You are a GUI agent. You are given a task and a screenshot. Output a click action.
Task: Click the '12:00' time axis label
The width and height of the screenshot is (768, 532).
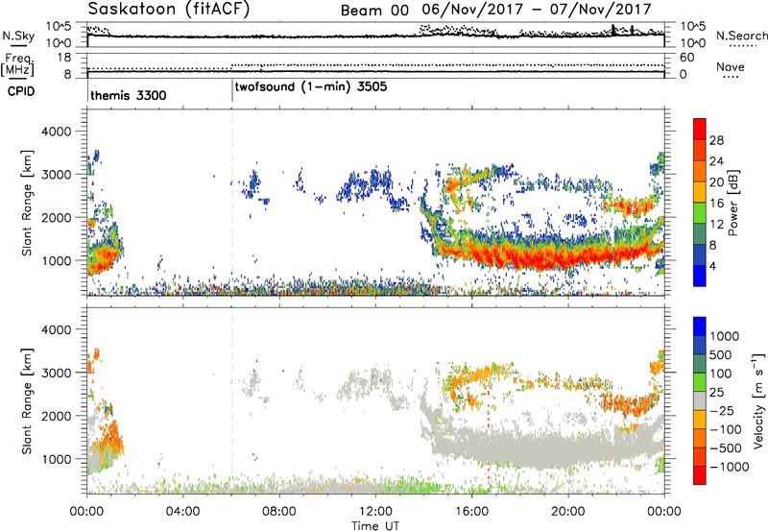click(x=375, y=512)
